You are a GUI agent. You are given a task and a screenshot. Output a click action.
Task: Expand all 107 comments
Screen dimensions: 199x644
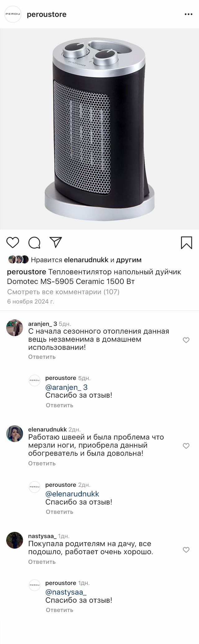pyautogui.click(x=63, y=292)
